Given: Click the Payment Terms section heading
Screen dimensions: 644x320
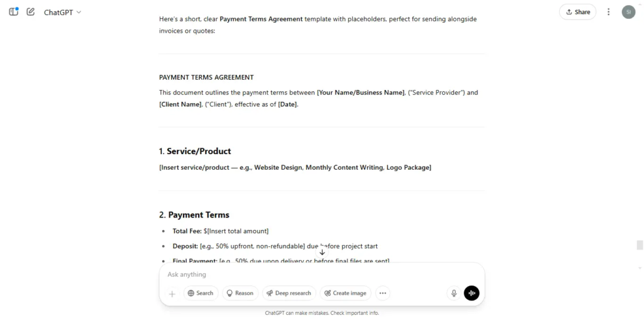Looking at the screenshot, I should (194, 215).
